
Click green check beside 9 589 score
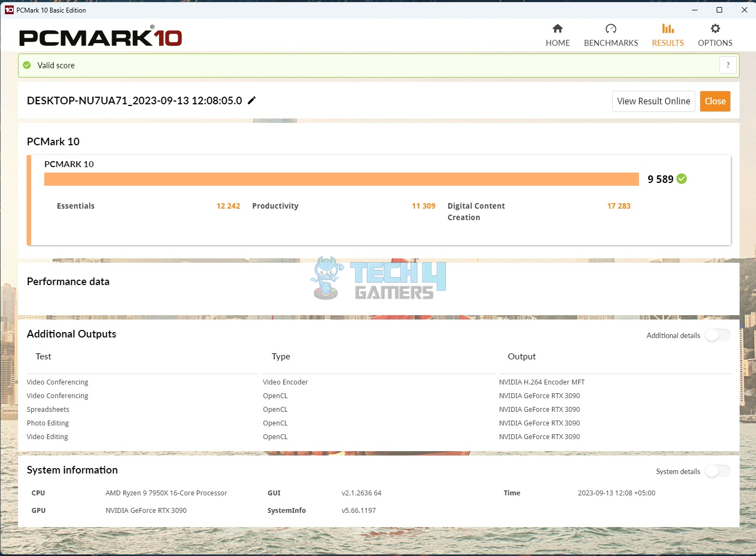coord(682,179)
